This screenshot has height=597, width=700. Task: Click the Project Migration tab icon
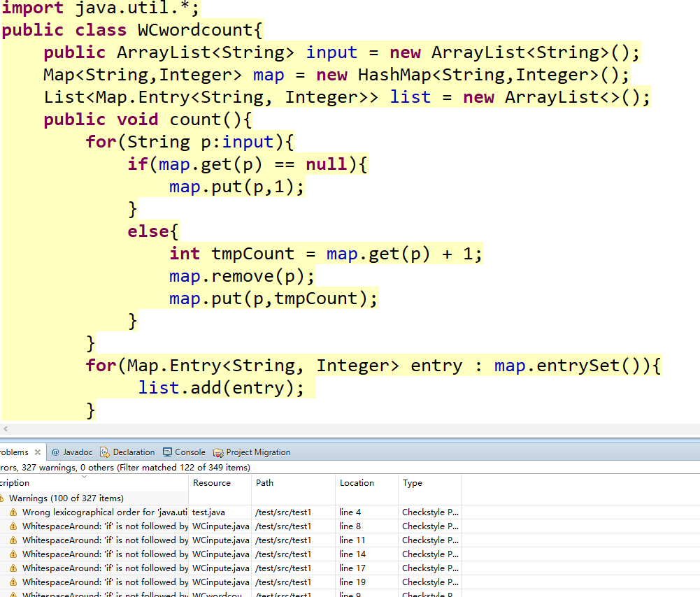(218, 452)
